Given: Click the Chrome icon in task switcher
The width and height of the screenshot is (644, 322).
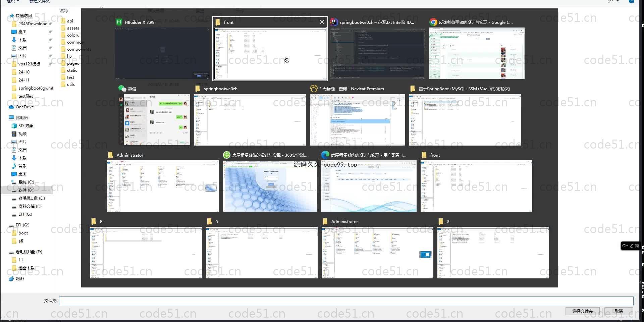Looking at the screenshot, I should [x=433, y=22].
